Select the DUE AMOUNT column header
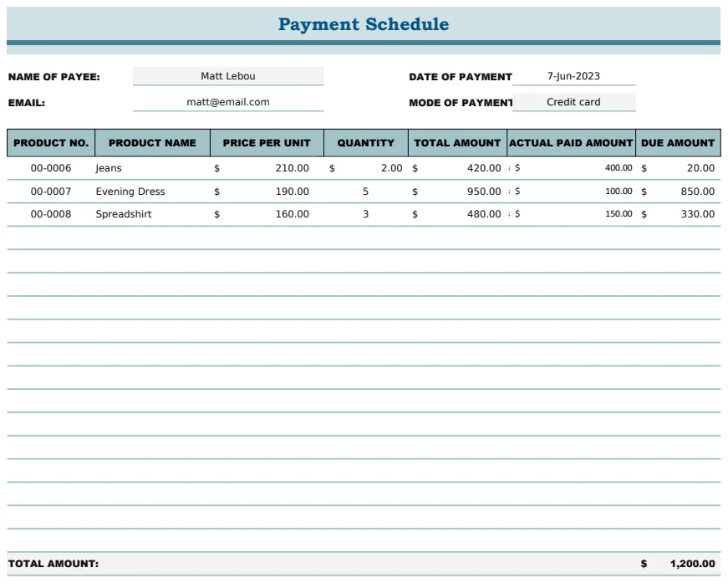The width and height of the screenshot is (728, 583). 678,143
